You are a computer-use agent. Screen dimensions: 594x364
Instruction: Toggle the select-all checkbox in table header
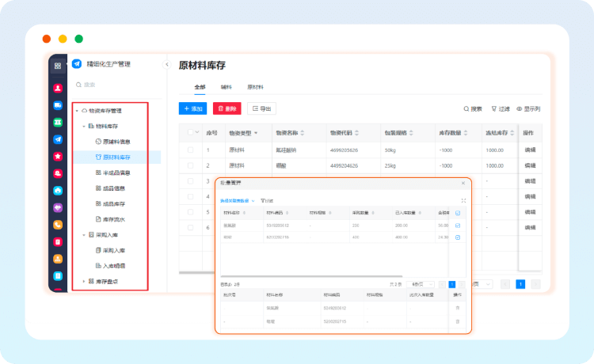point(190,132)
